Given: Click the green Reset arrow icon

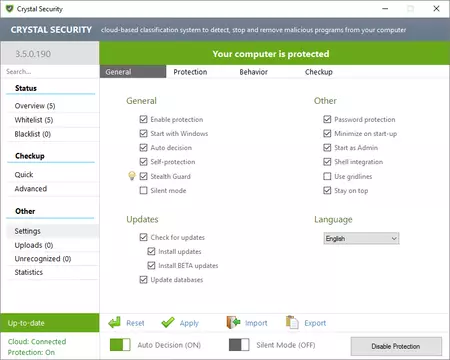Looking at the screenshot, I should point(115,322).
